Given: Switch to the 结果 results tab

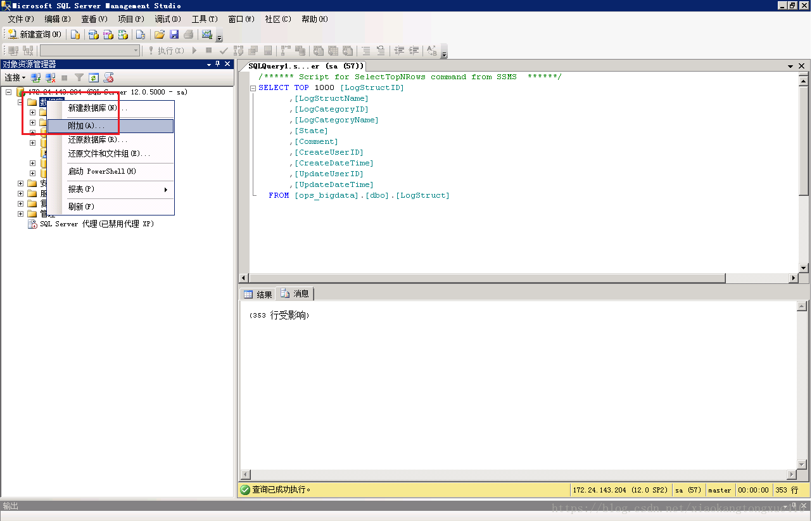Looking at the screenshot, I should (x=258, y=294).
